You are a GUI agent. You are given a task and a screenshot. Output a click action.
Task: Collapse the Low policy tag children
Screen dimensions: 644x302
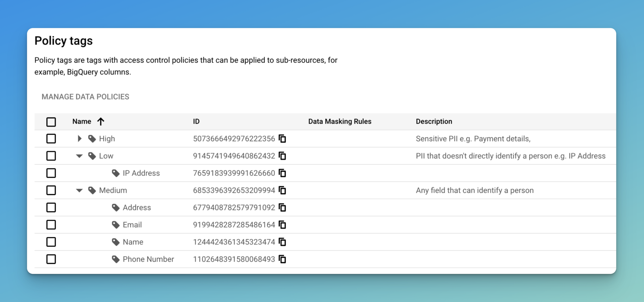tap(79, 156)
